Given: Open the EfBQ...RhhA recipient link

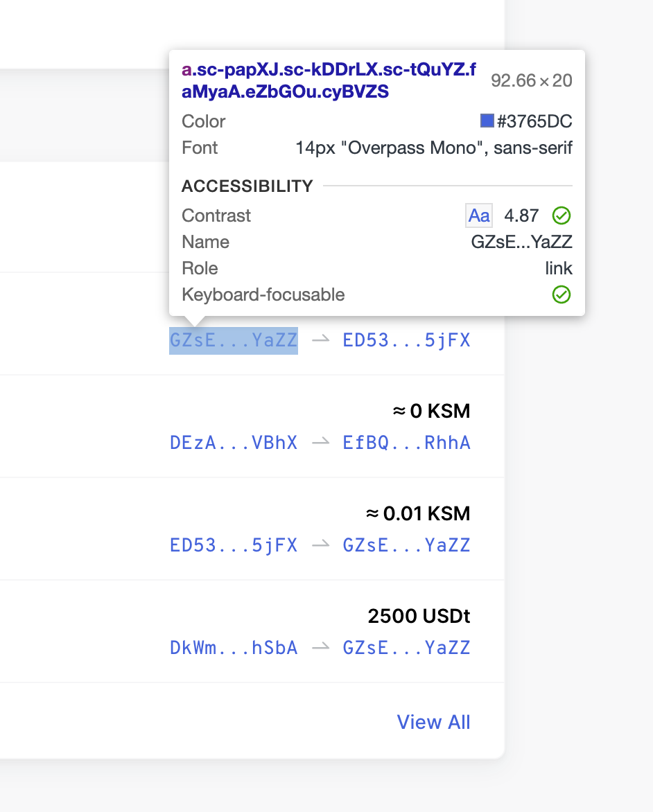Looking at the screenshot, I should (x=406, y=442).
